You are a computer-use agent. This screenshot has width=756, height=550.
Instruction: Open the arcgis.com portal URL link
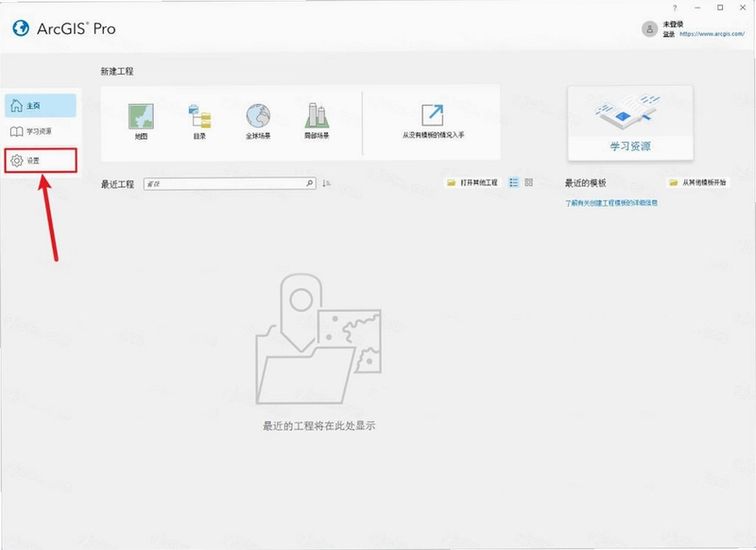click(713, 34)
